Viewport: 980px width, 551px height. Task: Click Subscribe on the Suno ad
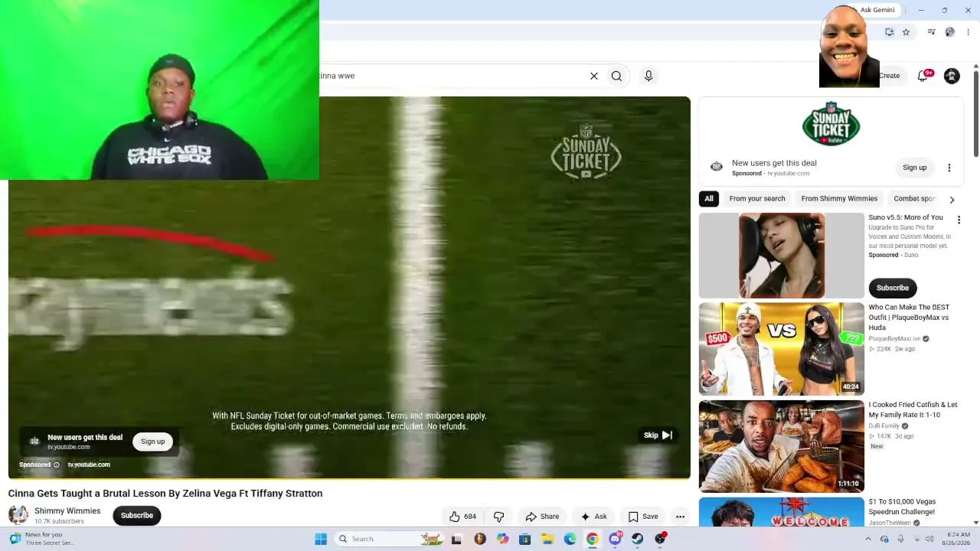coord(893,288)
